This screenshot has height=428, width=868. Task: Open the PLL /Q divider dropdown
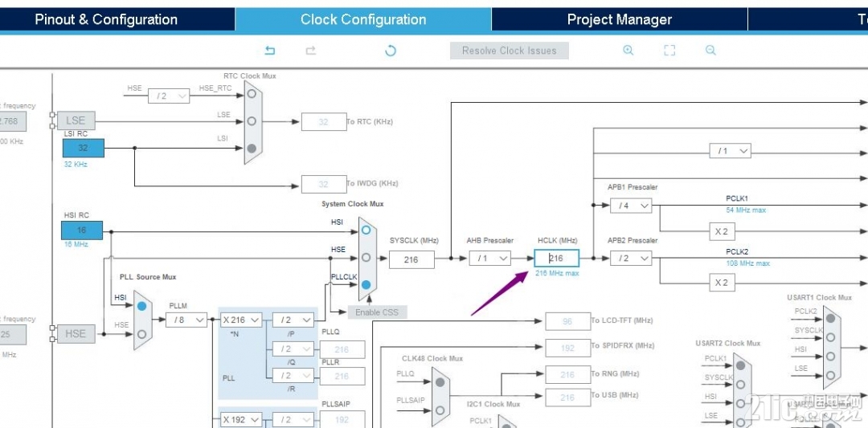click(293, 349)
